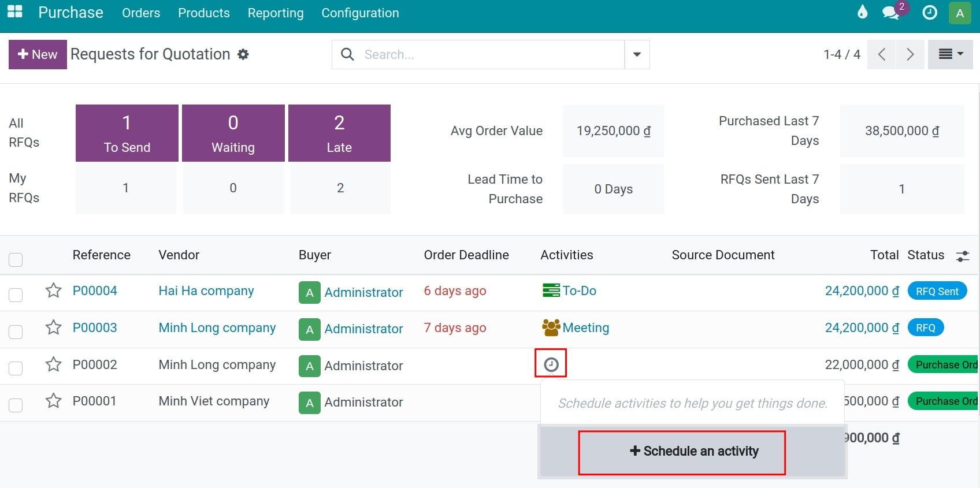Open the Reporting menu
Viewport: 980px width, 488px height.
point(276,13)
